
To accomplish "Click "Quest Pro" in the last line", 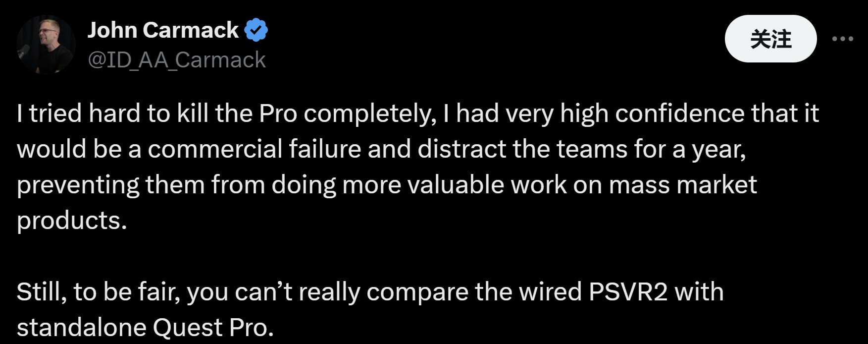I will [213, 327].
